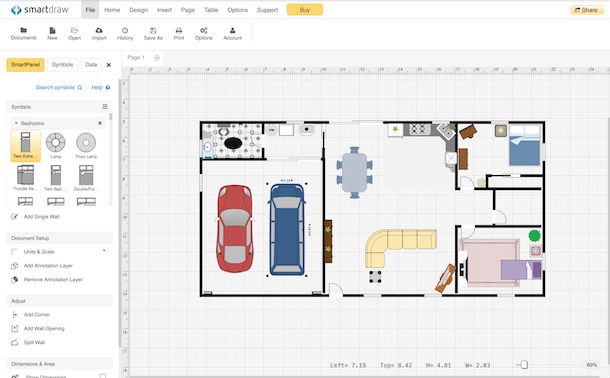Viewport: 610px width, 378px height.
Task: Click Add Corner
Action: [x=37, y=315]
